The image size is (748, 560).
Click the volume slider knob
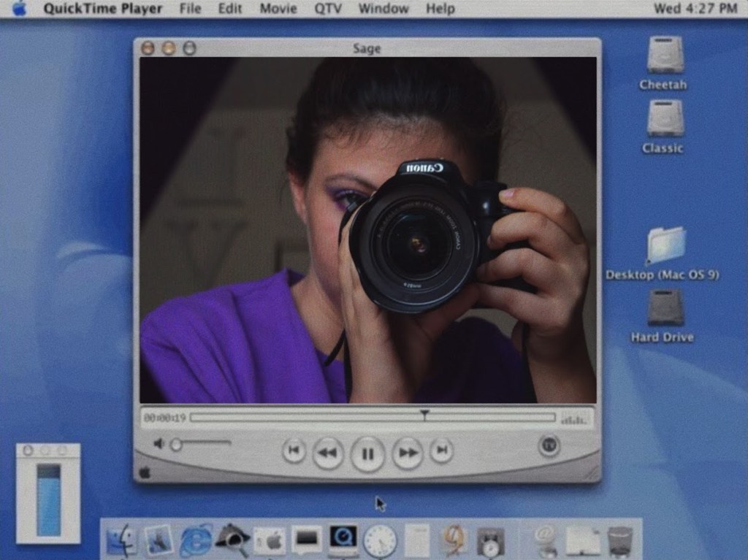point(176,445)
